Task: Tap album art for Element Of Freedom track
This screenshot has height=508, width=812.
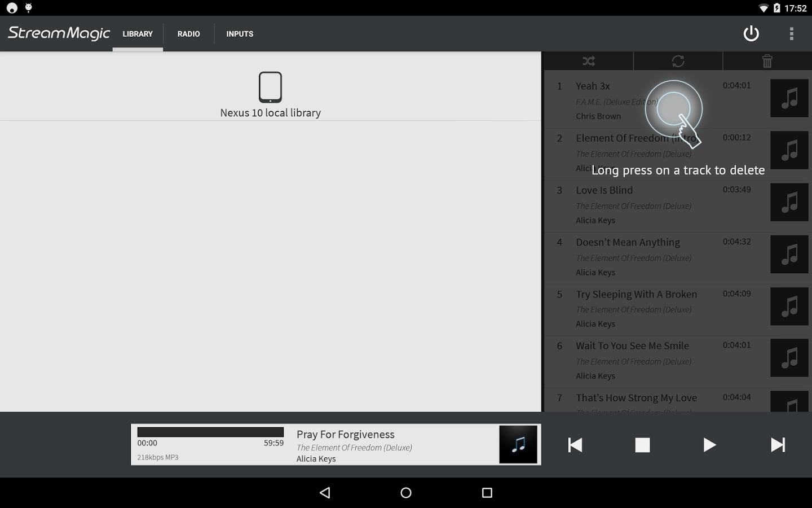Action: coord(789,150)
